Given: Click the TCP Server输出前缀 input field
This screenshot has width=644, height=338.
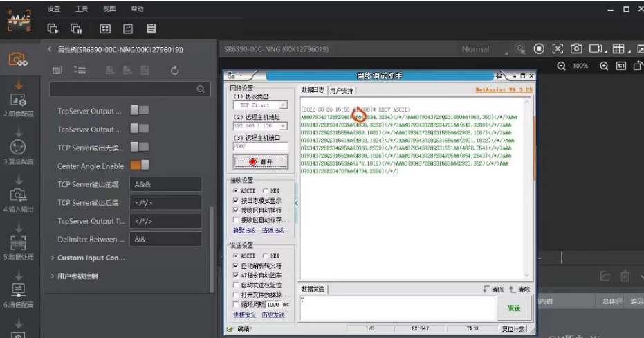Looking at the screenshot, I should click(166, 184).
